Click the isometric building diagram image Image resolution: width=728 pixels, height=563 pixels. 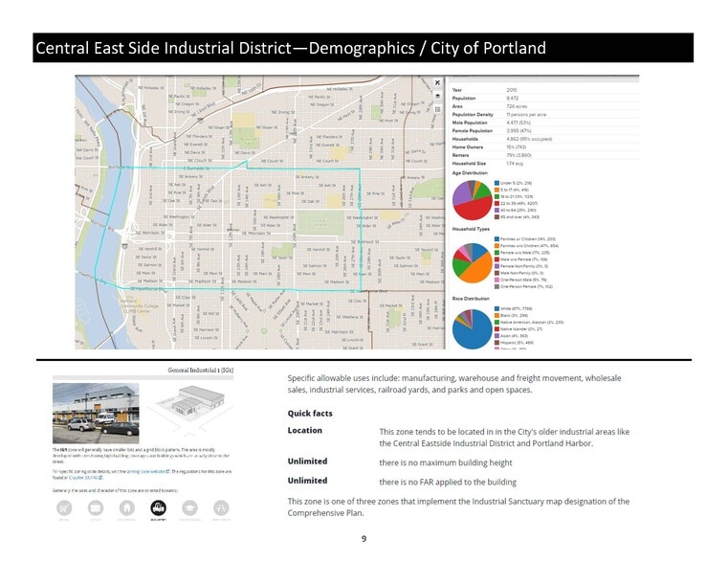pyautogui.click(x=191, y=409)
